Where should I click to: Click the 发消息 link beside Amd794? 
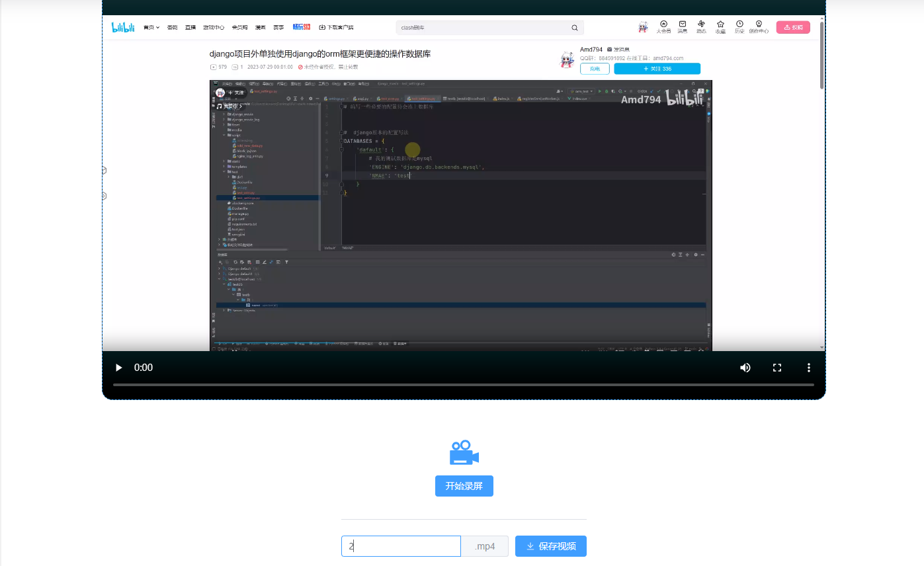[618, 50]
